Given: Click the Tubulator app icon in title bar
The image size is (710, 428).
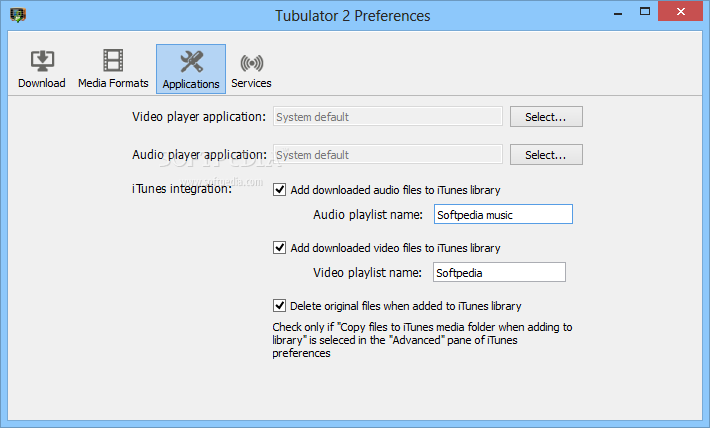Looking at the screenshot, I should coord(18,14).
